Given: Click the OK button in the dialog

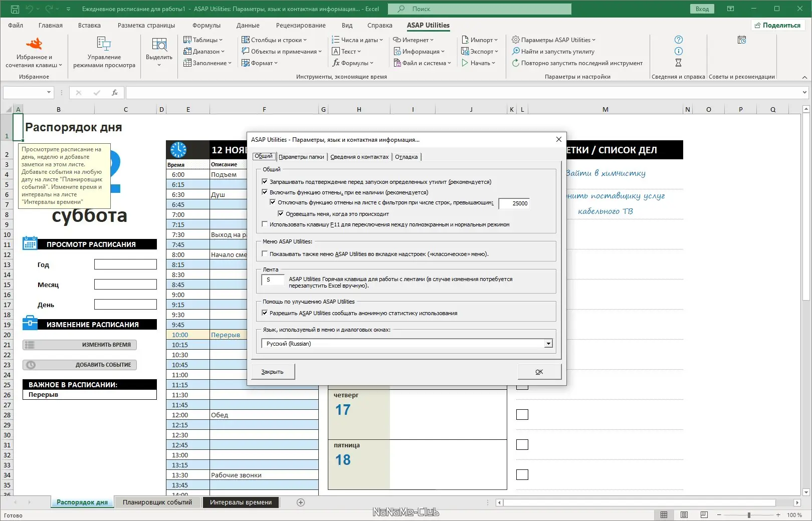Looking at the screenshot, I should pos(539,372).
